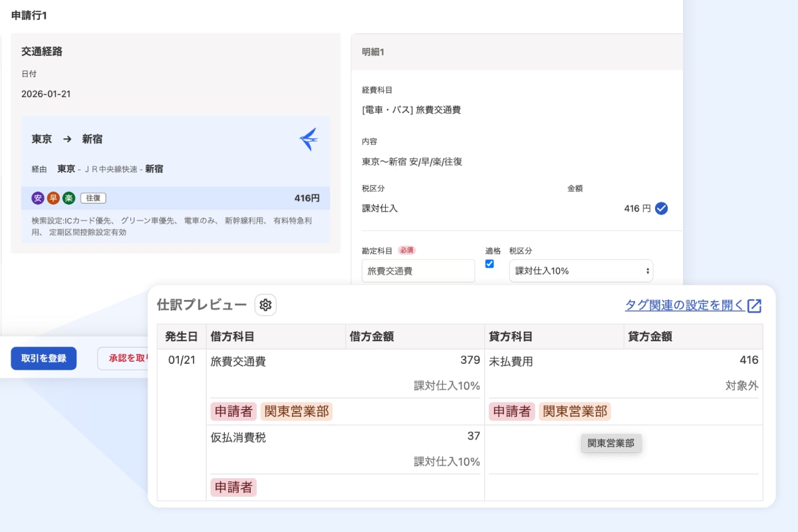
Task: Click the purple 安 badge icon
Action: click(x=37, y=198)
